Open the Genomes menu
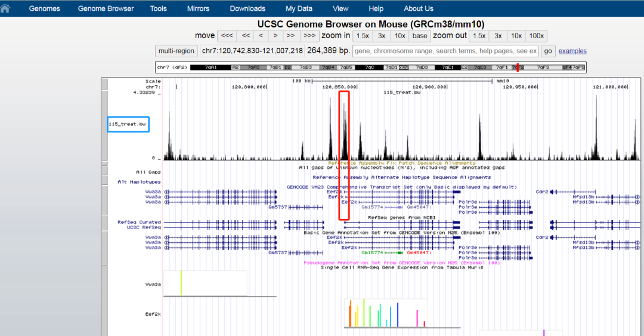The image size is (644, 336). 44,8
